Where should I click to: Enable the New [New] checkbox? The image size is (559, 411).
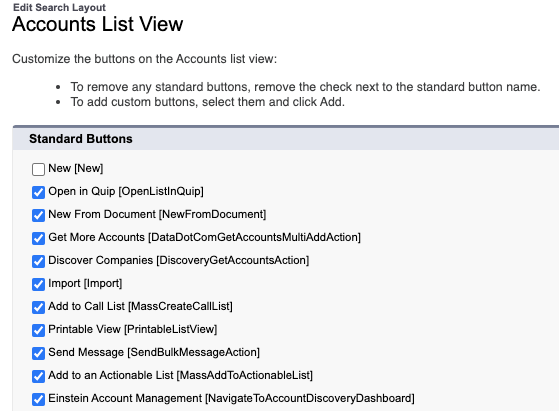pyautogui.click(x=38, y=169)
